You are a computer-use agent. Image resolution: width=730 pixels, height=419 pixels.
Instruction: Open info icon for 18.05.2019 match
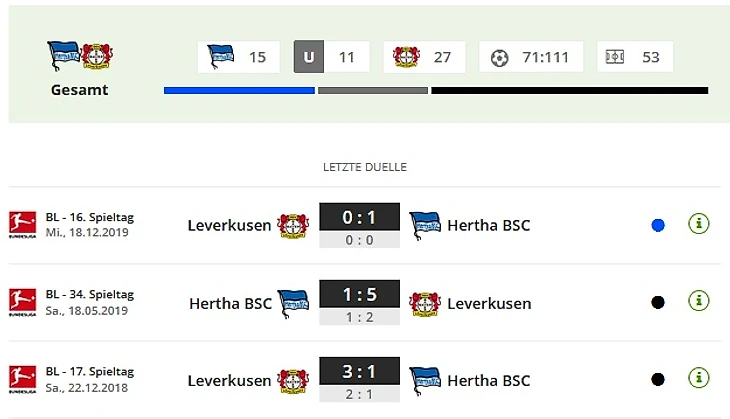698,301
